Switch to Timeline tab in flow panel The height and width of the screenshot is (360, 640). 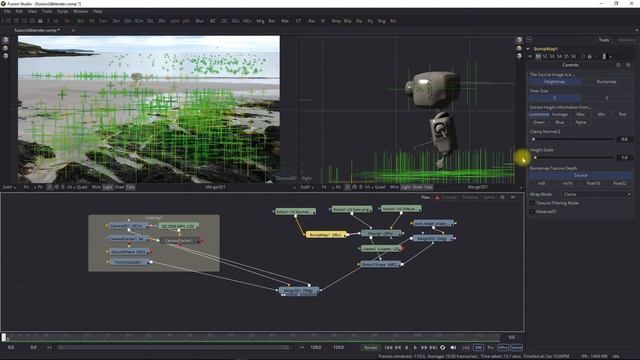pyautogui.click(x=469, y=197)
